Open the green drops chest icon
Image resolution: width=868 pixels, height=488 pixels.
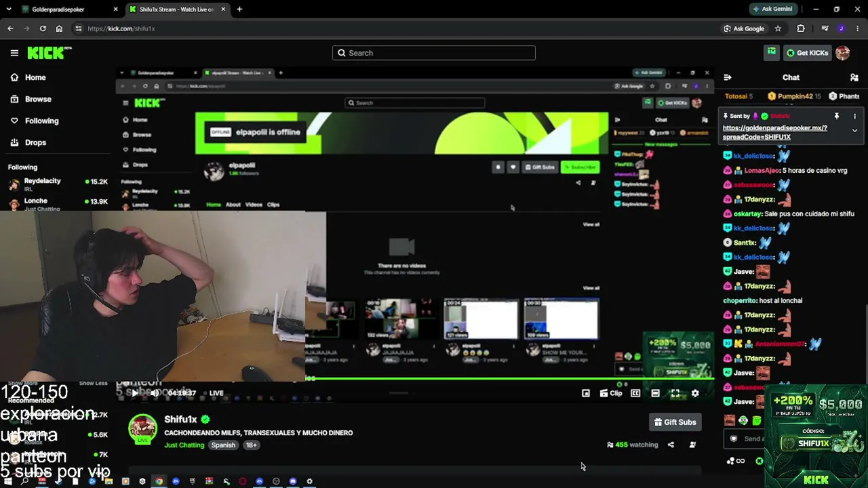coord(772,52)
